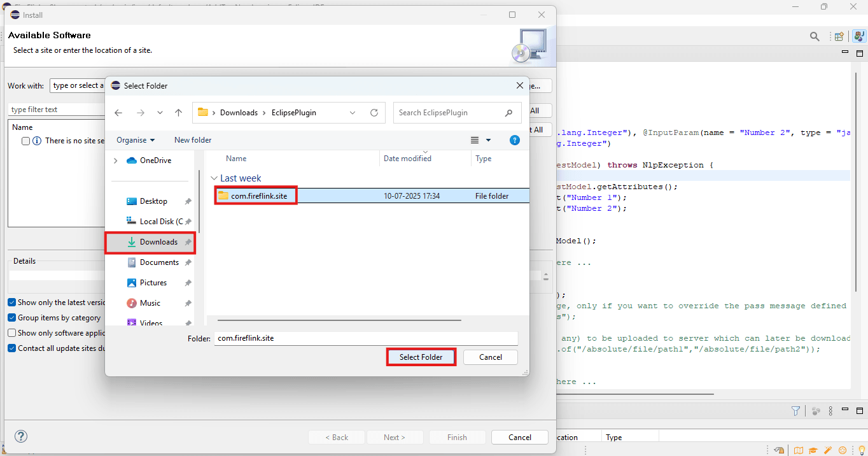Open the view layout options dropdown

pos(489,140)
